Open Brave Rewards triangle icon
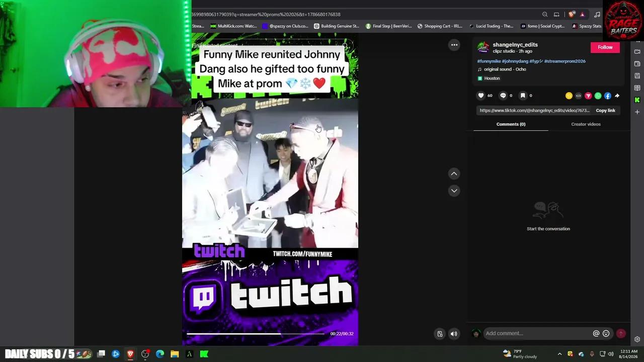The height and width of the screenshot is (362, 644). pyautogui.click(x=582, y=15)
